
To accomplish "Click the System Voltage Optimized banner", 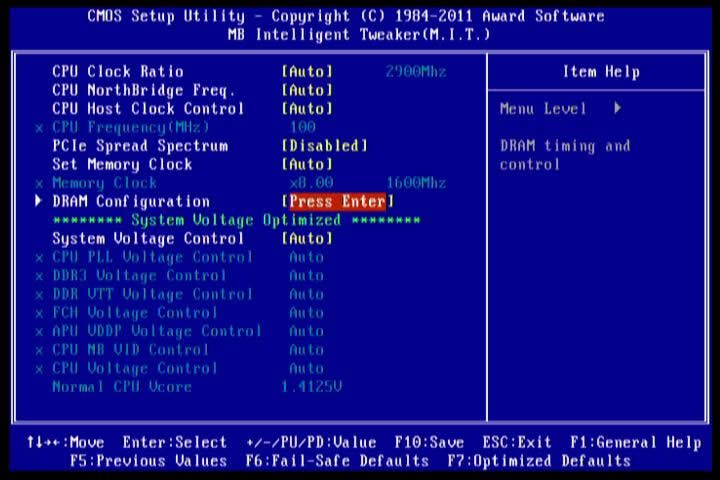I will coord(236,220).
